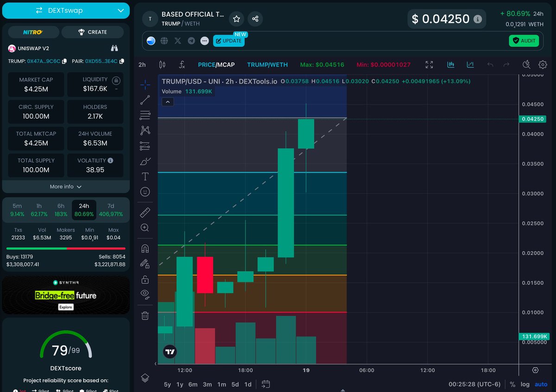Toggle lock all drawing tools

[145, 279]
